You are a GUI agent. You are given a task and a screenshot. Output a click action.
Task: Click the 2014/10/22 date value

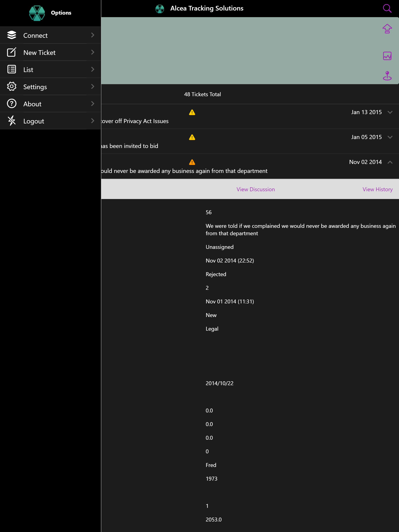pos(220,383)
